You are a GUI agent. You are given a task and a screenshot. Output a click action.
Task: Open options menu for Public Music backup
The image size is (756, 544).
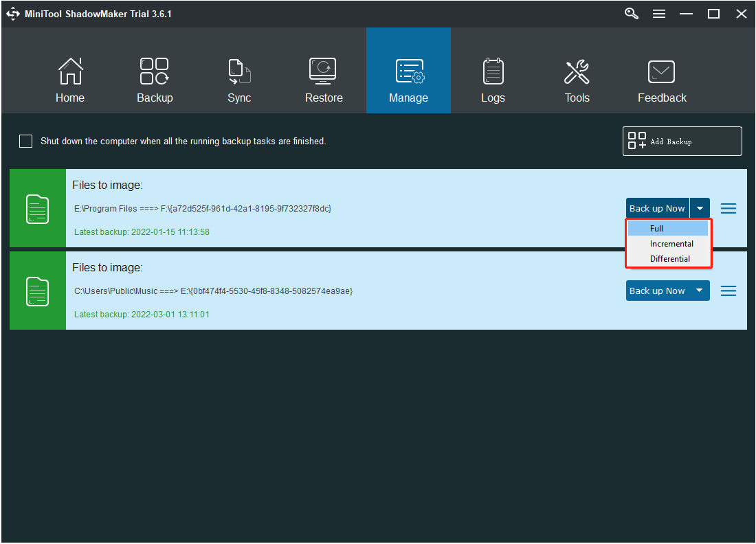click(729, 291)
